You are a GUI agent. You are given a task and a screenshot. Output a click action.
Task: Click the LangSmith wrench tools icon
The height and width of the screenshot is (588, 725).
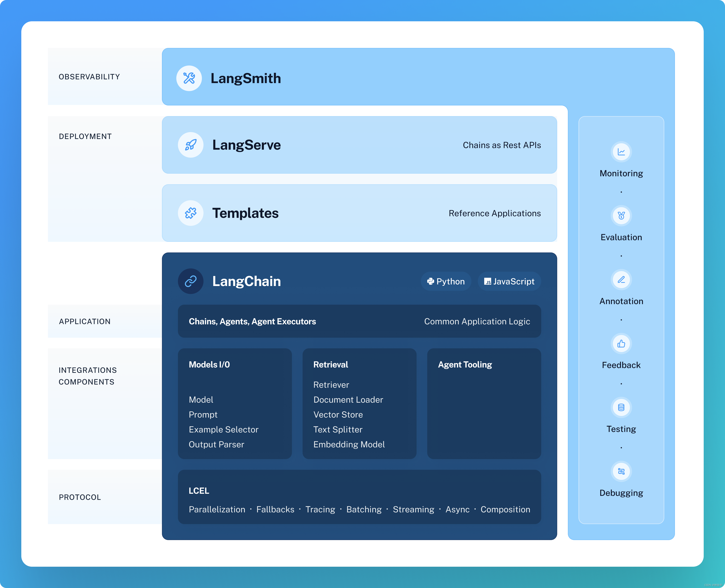click(x=189, y=78)
